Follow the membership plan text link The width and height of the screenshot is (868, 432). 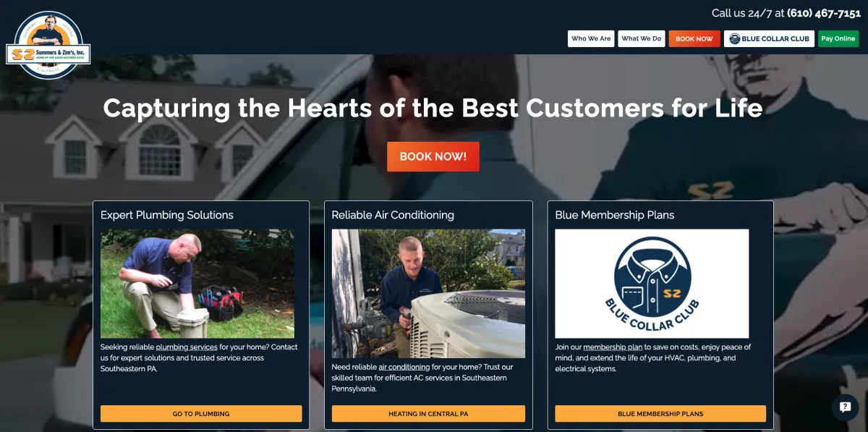point(613,347)
